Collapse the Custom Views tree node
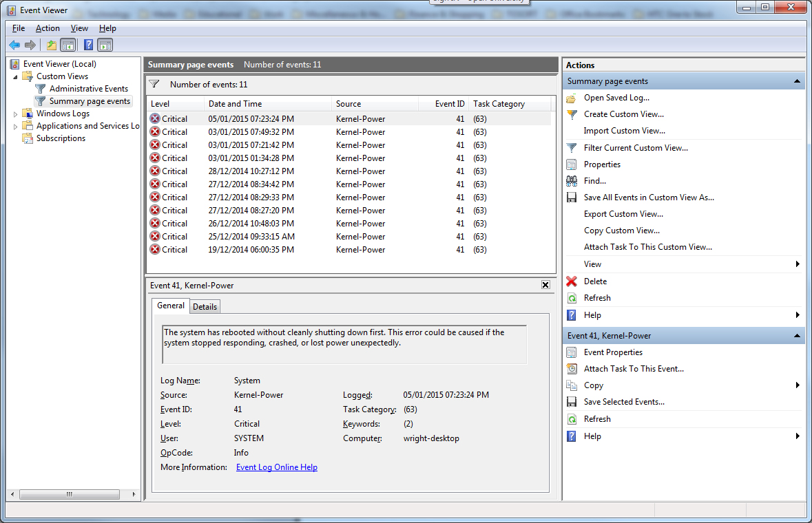812x523 pixels. (x=16, y=76)
